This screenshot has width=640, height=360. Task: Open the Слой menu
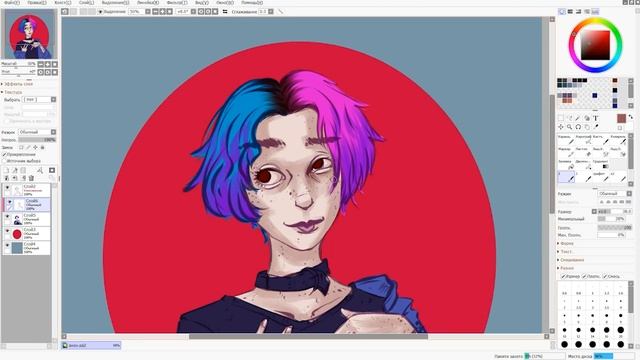[86, 2]
